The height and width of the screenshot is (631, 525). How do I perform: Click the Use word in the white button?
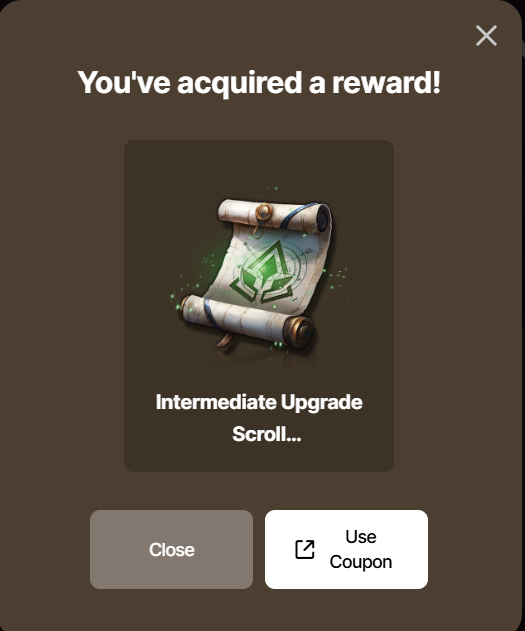[x=361, y=536]
